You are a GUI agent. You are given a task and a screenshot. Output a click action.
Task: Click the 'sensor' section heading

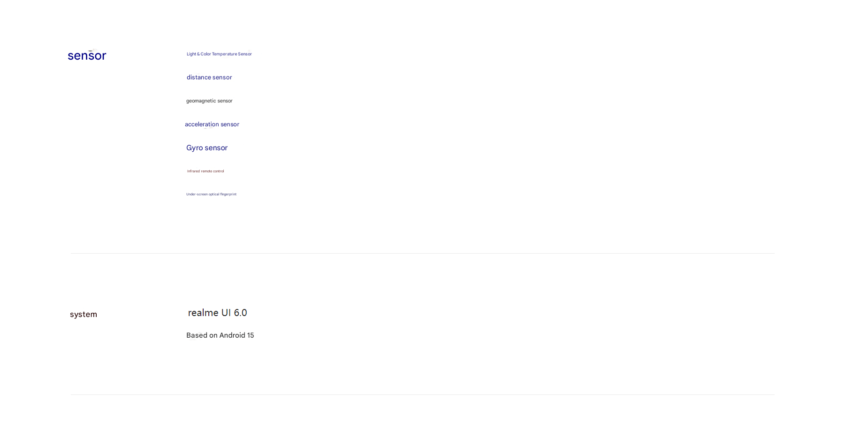pyautogui.click(x=87, y=55)
